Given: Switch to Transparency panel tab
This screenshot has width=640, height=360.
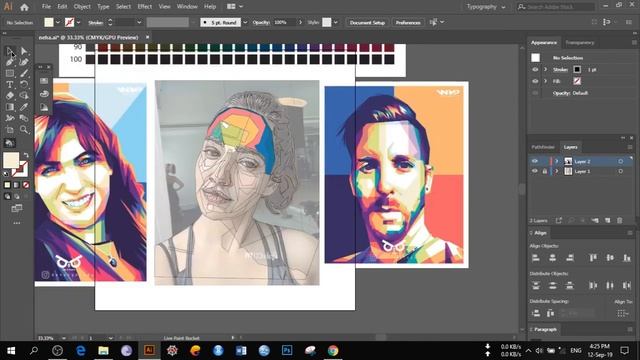Looking at the screenshot, I should 580,42.
